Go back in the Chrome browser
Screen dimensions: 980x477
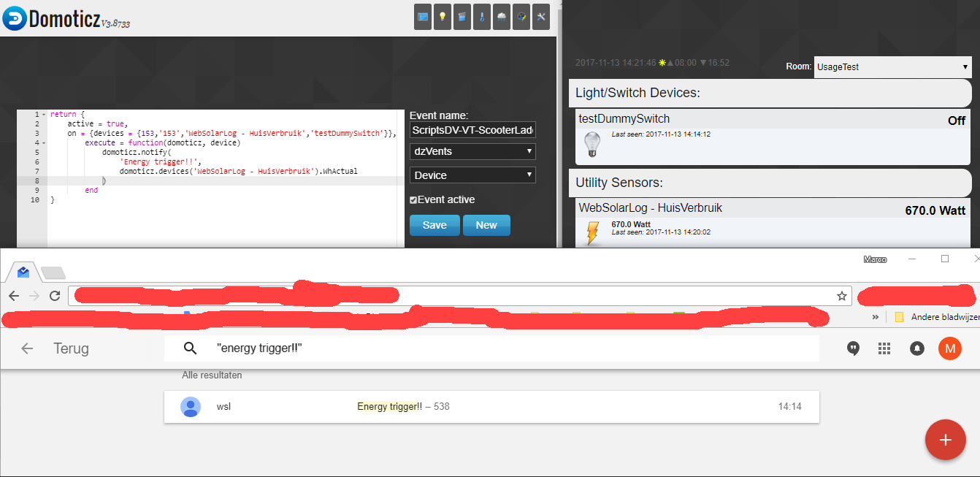point(14,296)
